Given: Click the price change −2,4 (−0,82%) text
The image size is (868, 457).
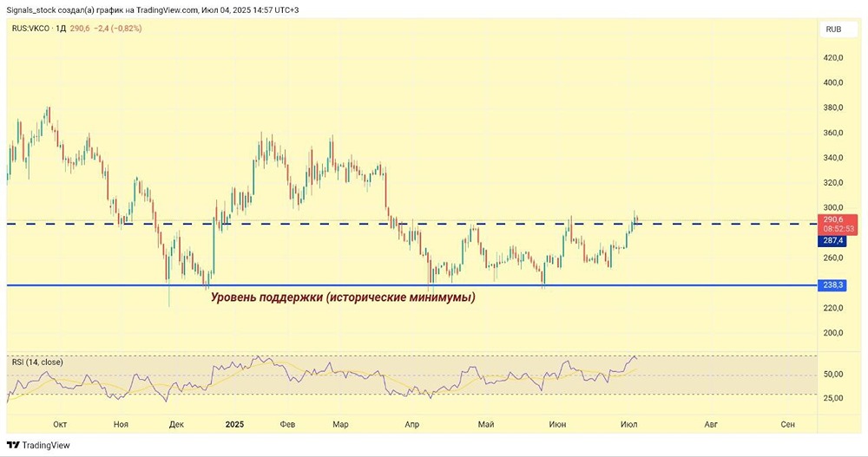Looking at the screenshot, I should click(119, 29).
